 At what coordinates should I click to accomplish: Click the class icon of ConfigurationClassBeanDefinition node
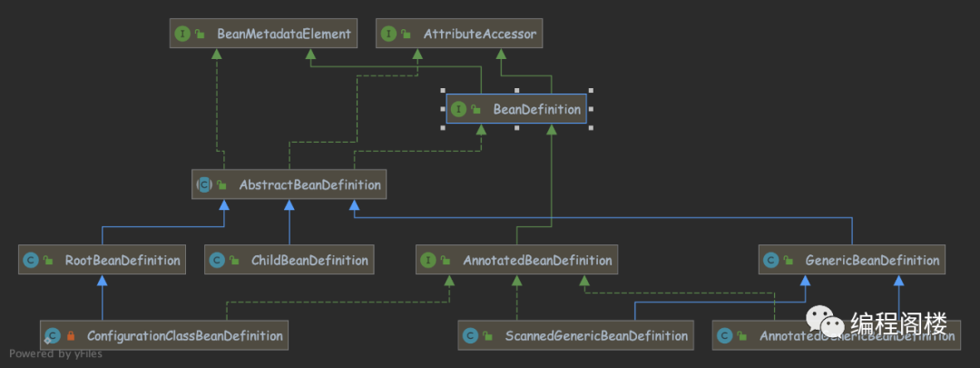[x=53, y=336]
